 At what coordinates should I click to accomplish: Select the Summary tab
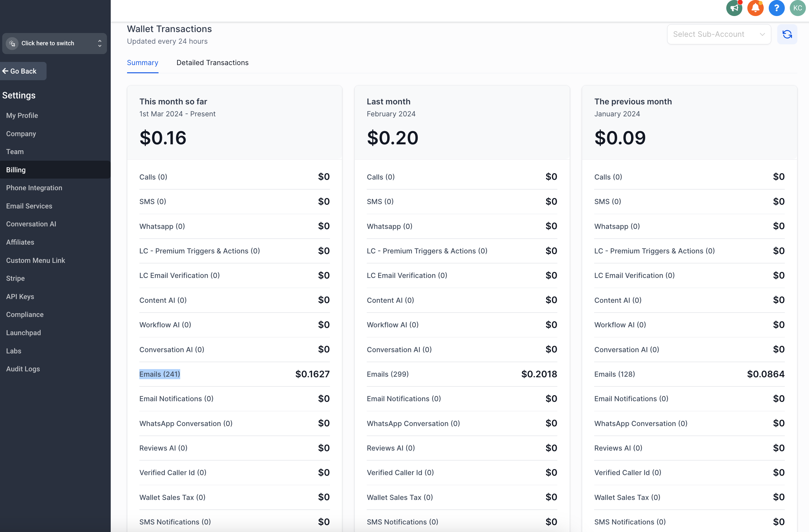pos(142,63)
